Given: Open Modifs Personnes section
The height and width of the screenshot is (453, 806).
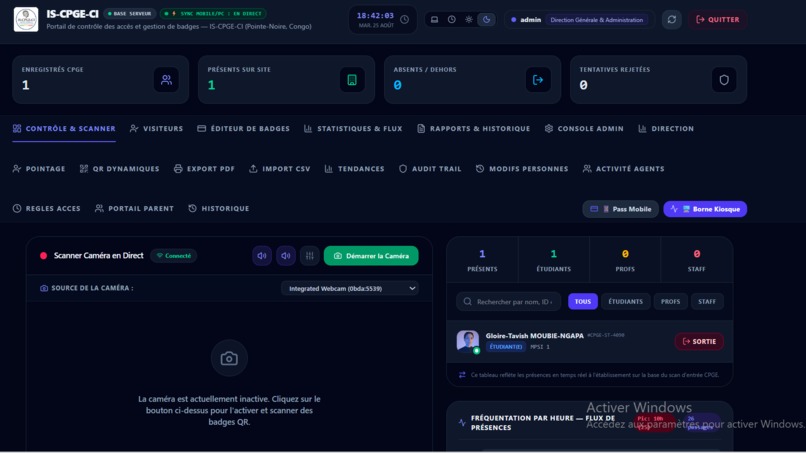Looking at the screenshot, I should click(522, 169).
